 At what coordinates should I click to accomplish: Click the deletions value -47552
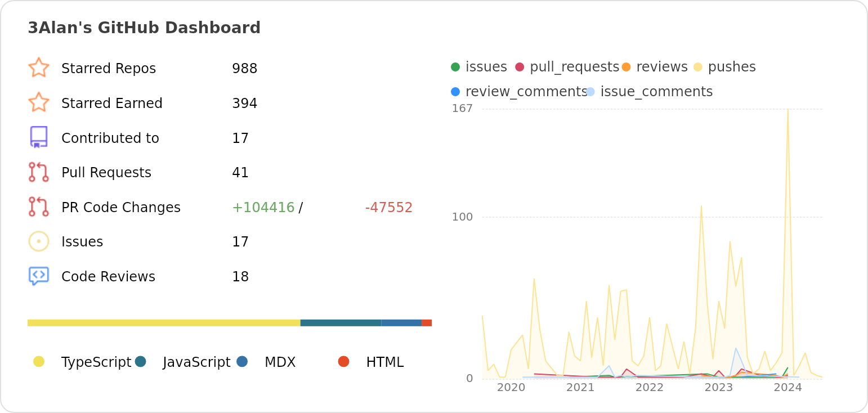point(389,208)
